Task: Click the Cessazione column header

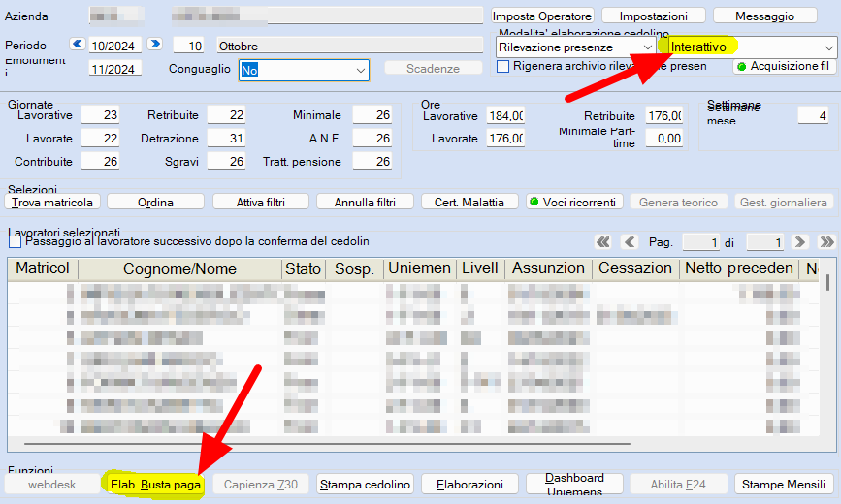Action: (635, 268)
